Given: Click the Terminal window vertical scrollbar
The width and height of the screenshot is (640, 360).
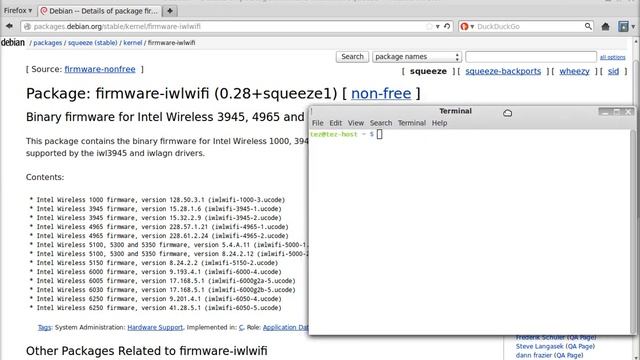Looking at the screenshot, I should [x=633, y=231].
